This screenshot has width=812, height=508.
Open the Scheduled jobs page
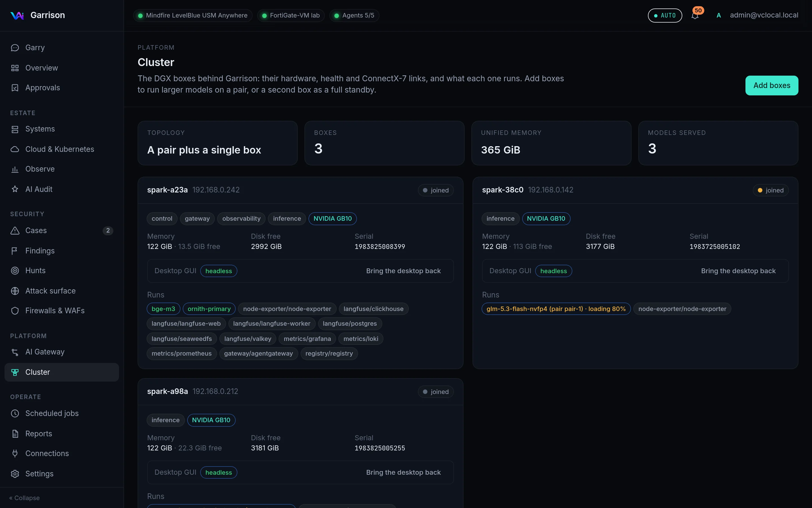click(62, 413)
